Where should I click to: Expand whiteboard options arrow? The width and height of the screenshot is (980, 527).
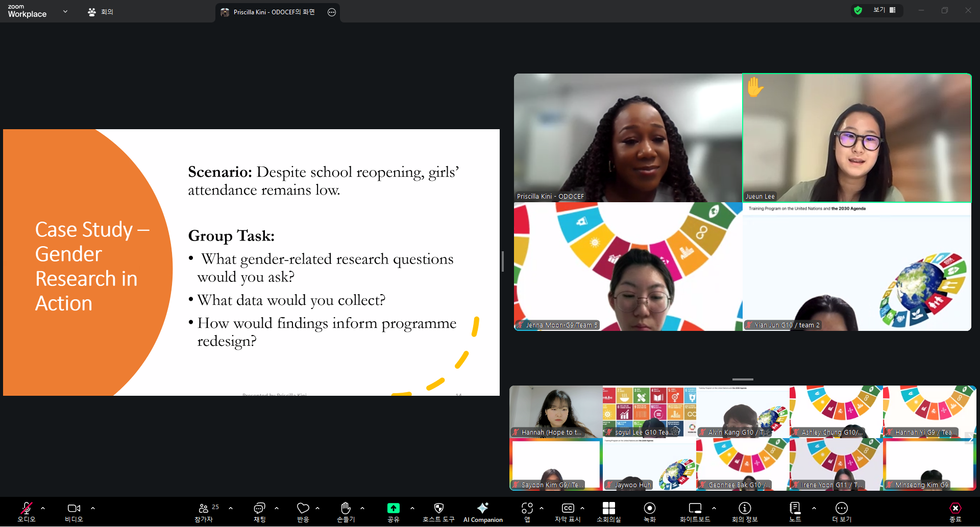[714, 508]
